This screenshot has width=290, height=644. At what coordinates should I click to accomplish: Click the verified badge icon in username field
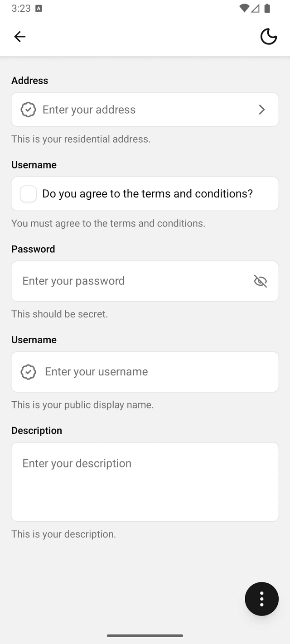pyautogui.click(x=28, y=372)
